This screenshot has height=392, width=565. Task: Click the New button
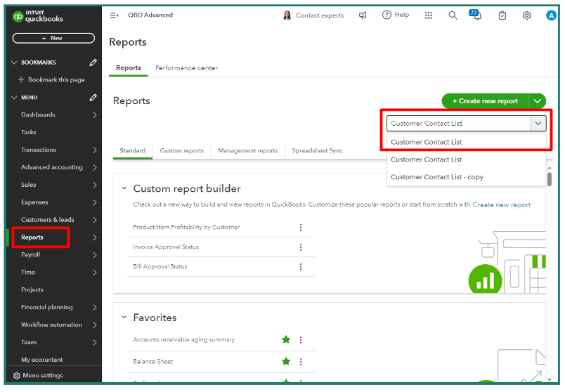coord(53,38)
